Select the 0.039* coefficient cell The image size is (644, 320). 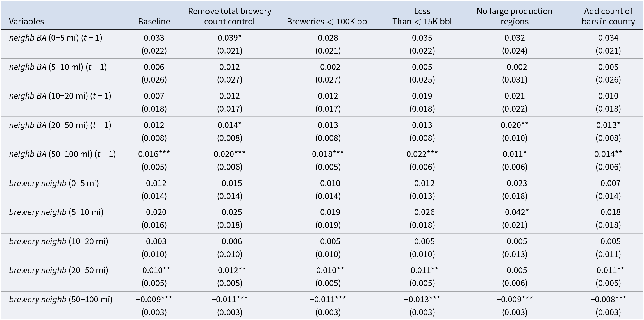pyautogui.click(x=229, y=38)
